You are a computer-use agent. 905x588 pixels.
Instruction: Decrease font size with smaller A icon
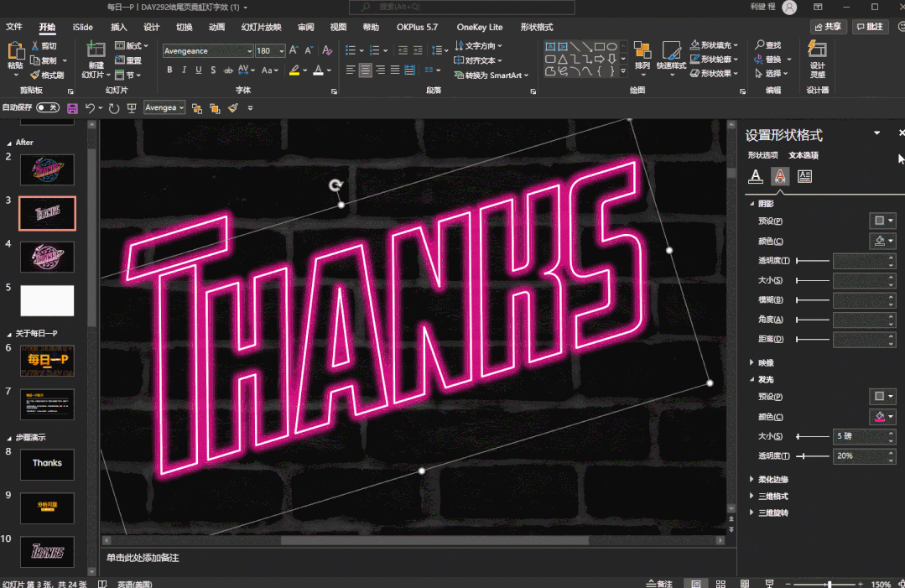(309, 51)
